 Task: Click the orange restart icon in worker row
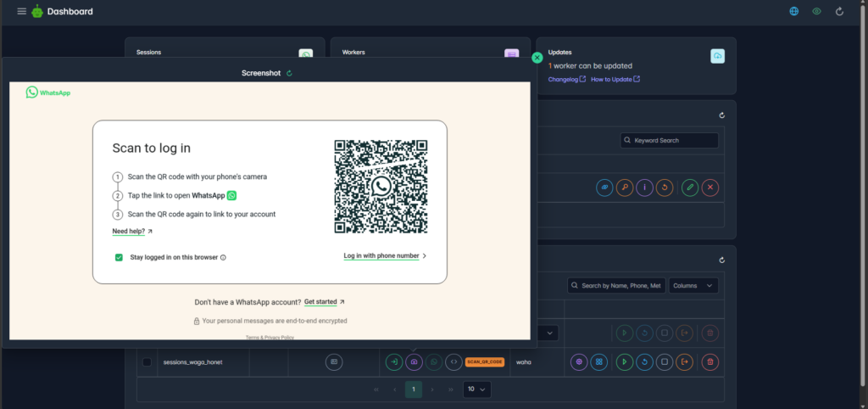click(665, 188)
